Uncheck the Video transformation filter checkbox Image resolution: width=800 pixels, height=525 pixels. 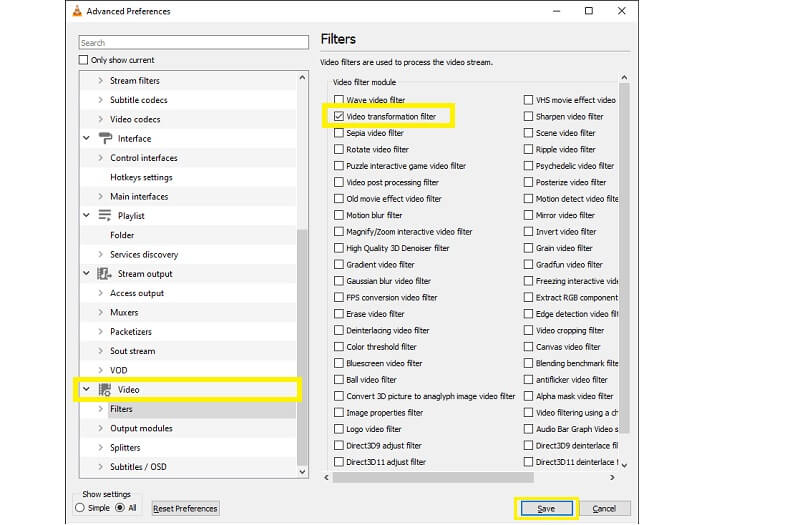click(339, 117)
